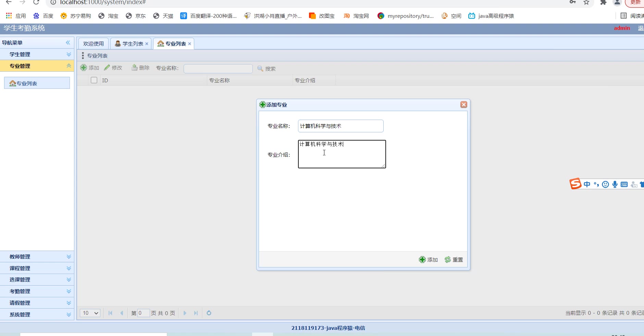Screen dimensions: 644x336
Task: Switch to the 欢迎使用 tab
Action: 94,44
